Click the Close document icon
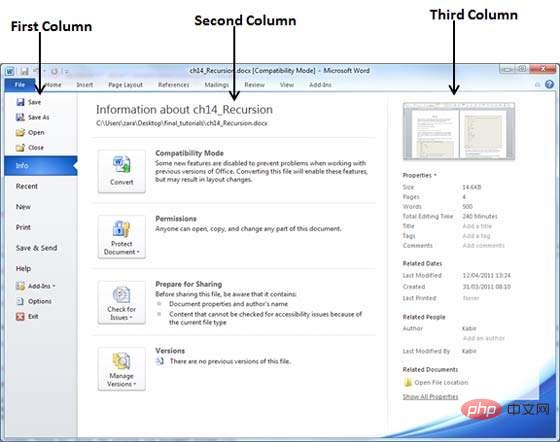Image resolution: width=560 pixels, height=442 pixels. [20, 147]
